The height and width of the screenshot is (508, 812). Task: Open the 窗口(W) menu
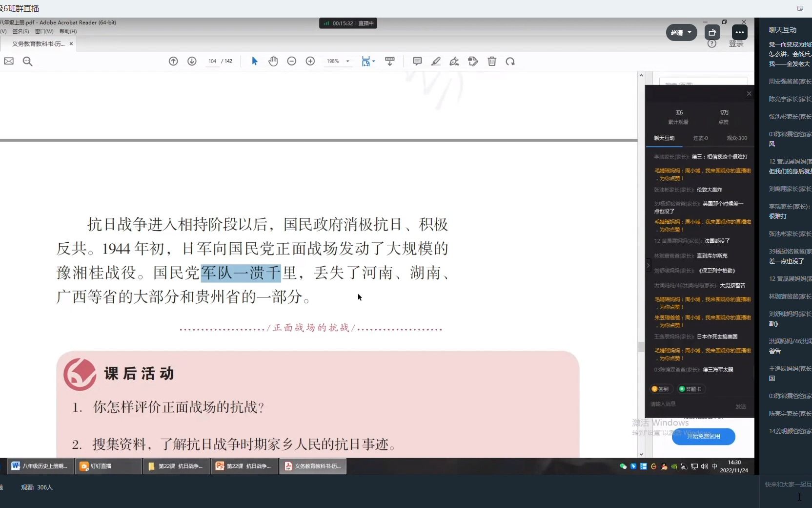pos(44,31)
